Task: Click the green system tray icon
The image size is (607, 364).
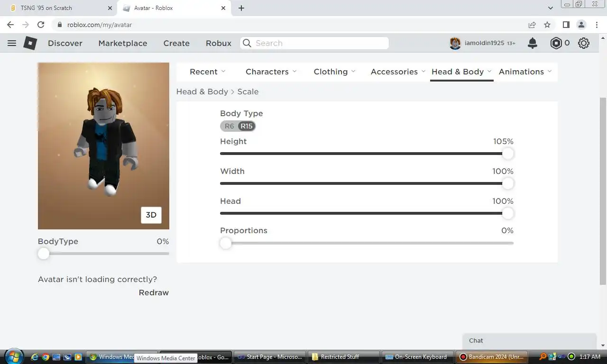Action: (x=571, y=357)
